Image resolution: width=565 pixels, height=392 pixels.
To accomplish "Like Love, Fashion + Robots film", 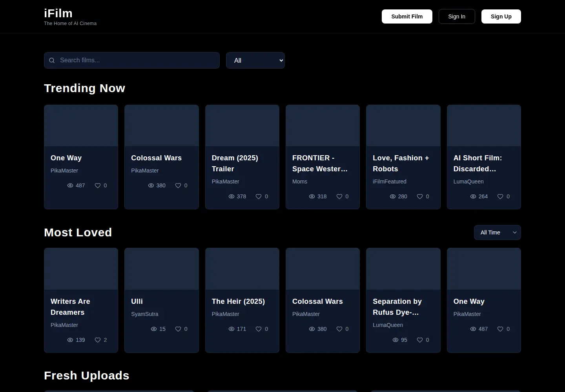I will (420, 196).
